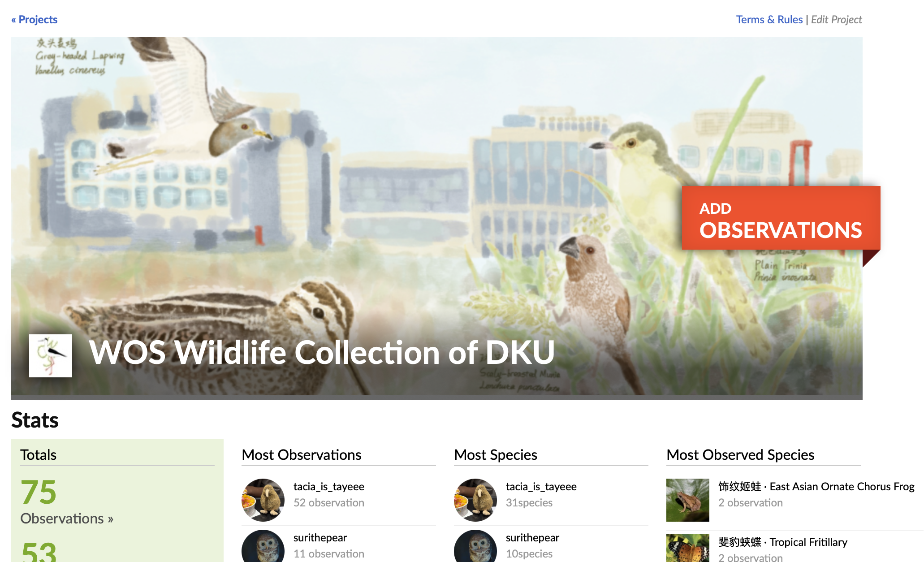This screenshot has height=562, width=924.
Task: Open Terms & Rules link
Action: tap(769, 19)
